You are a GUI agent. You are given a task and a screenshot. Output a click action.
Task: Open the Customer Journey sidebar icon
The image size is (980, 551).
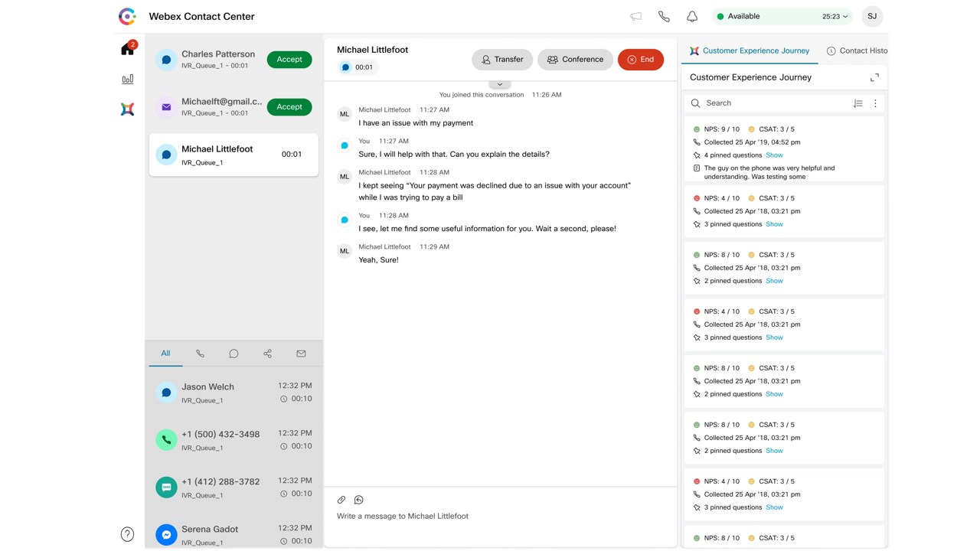tap(128, 109)
